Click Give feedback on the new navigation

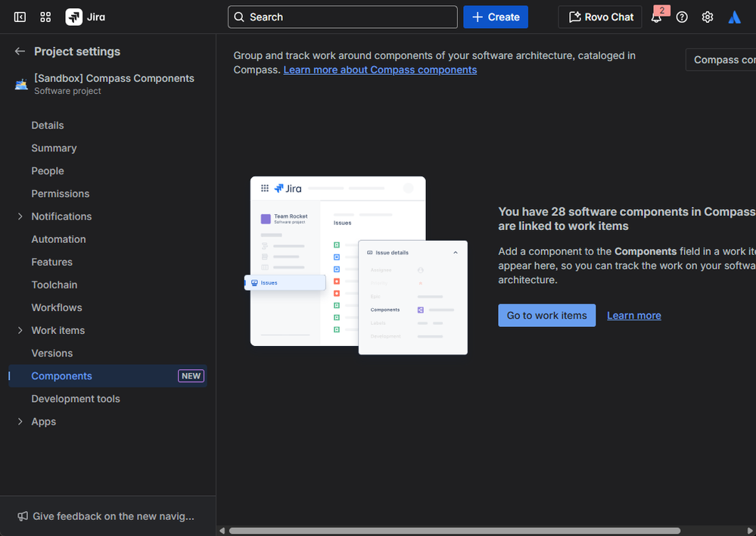point(107,516)
